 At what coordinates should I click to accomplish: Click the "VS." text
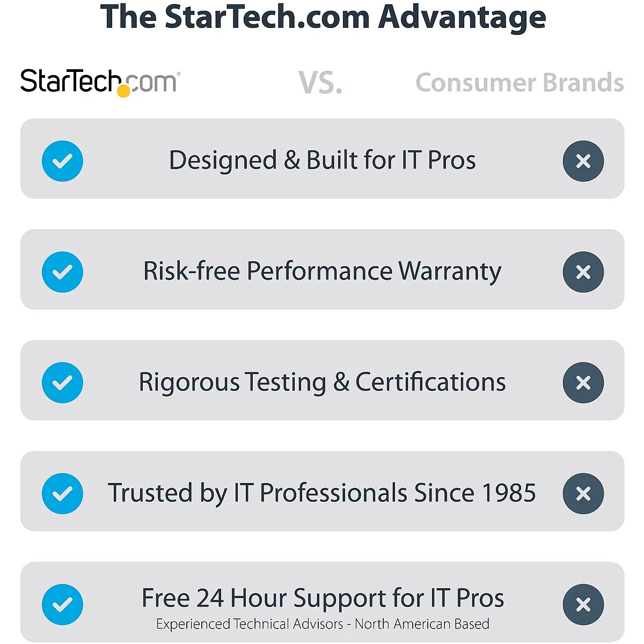coord(320,83)
